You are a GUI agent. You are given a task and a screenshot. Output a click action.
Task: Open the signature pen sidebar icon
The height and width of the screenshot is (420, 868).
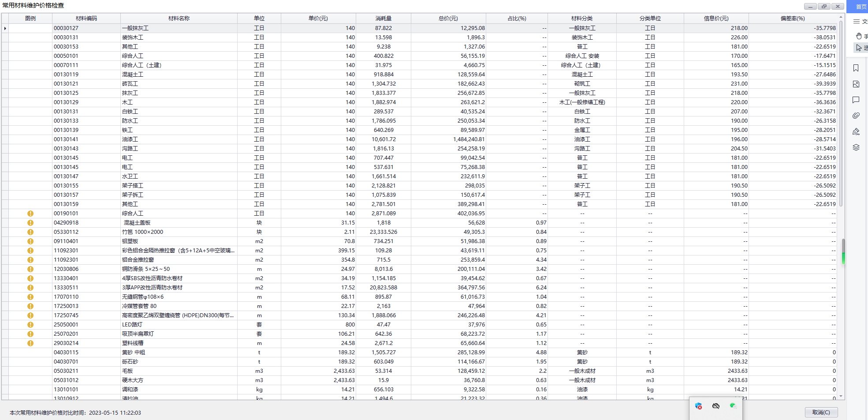pyautogui.click(x=856, y=131)
